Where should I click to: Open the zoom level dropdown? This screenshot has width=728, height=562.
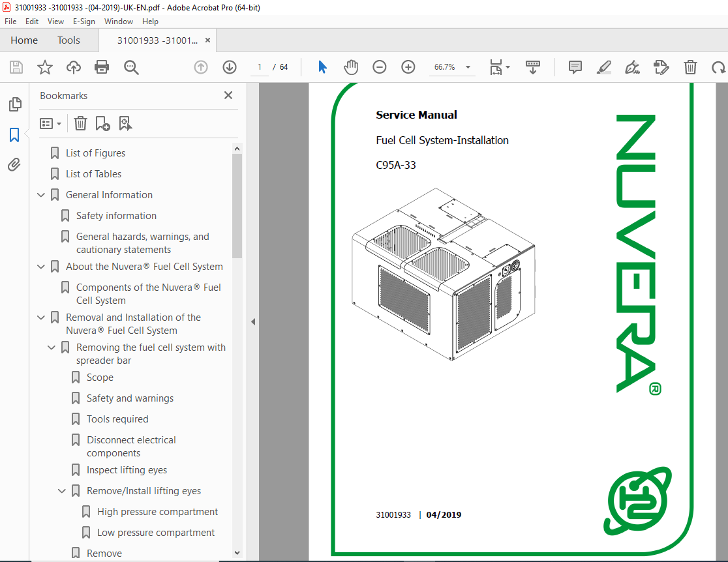click(468, 67)
